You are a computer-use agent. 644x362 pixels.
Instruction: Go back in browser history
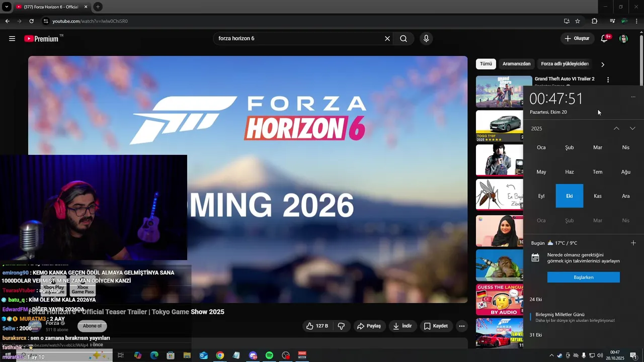click(x=7, y=21)
